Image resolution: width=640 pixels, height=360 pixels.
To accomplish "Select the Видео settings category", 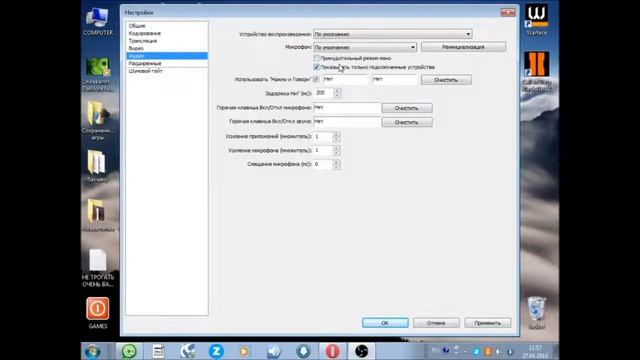I will pos(167,48).
